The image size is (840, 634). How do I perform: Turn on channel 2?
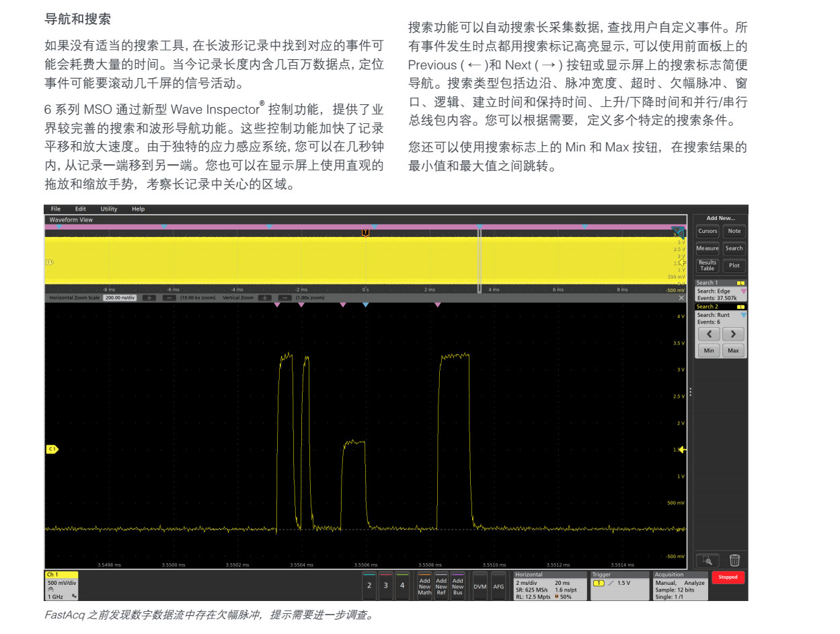(369, 586)
